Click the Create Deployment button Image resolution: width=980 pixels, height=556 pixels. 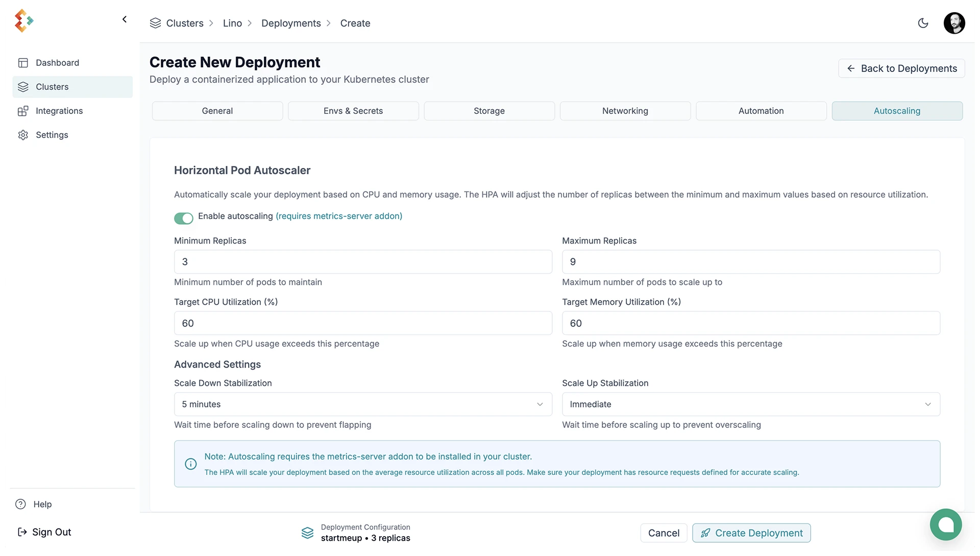point(751,533)
